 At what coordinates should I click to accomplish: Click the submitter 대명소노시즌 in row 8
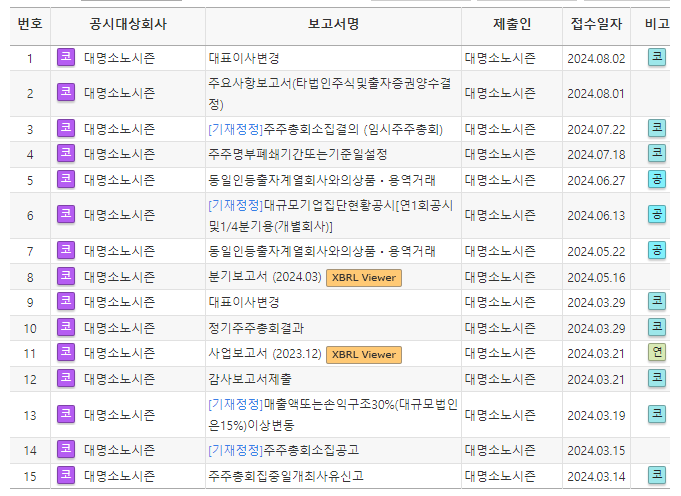click(x=500, y=277)
